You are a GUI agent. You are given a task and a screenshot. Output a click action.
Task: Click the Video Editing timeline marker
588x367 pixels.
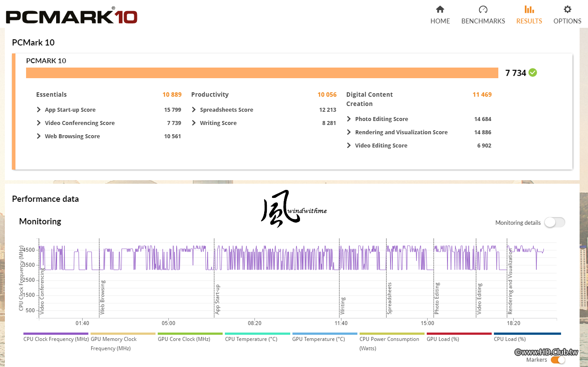point(479,299)
